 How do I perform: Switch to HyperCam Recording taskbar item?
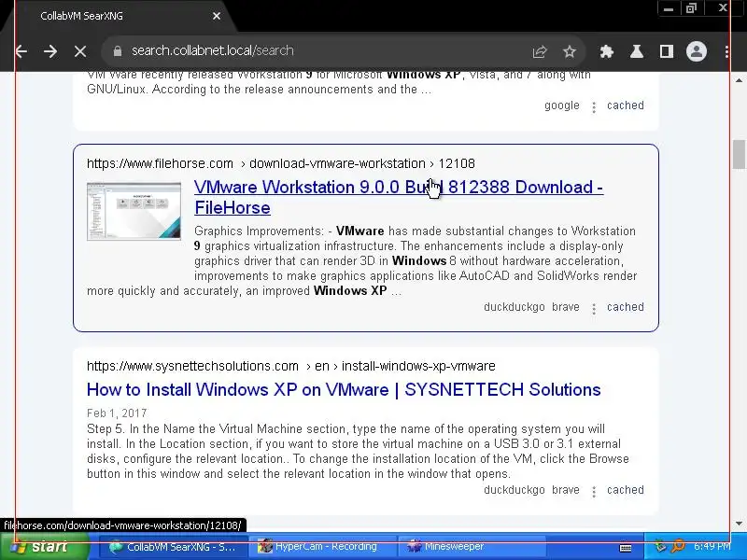[321, 547]
